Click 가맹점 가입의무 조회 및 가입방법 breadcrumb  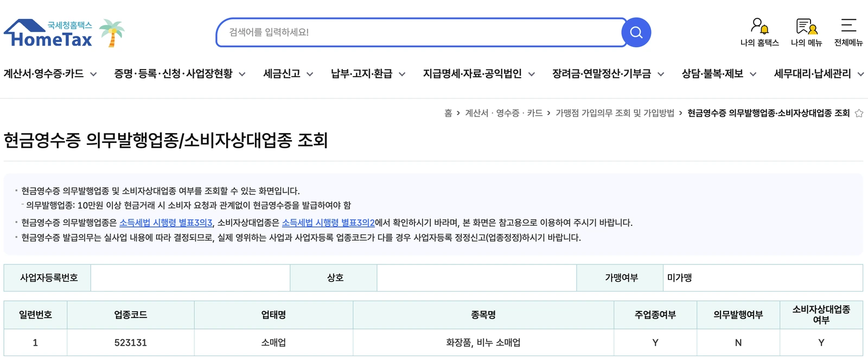pos(615,113)
